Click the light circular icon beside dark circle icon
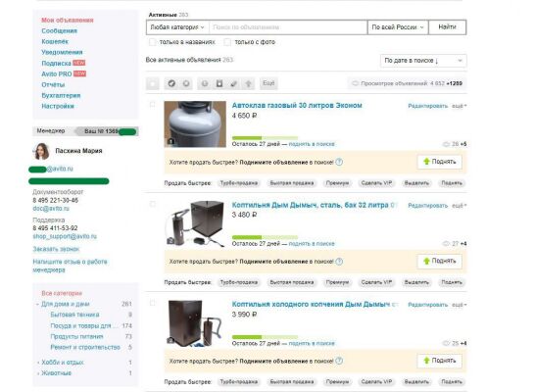 point(186,83)
